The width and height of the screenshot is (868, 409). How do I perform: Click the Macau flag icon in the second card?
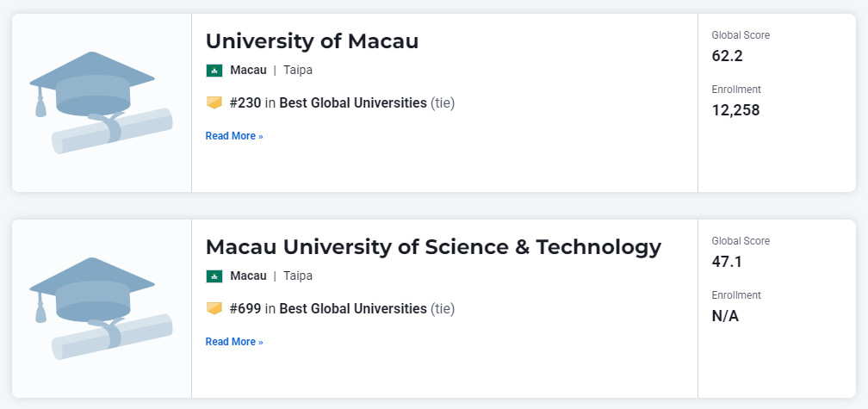[214, 276]
